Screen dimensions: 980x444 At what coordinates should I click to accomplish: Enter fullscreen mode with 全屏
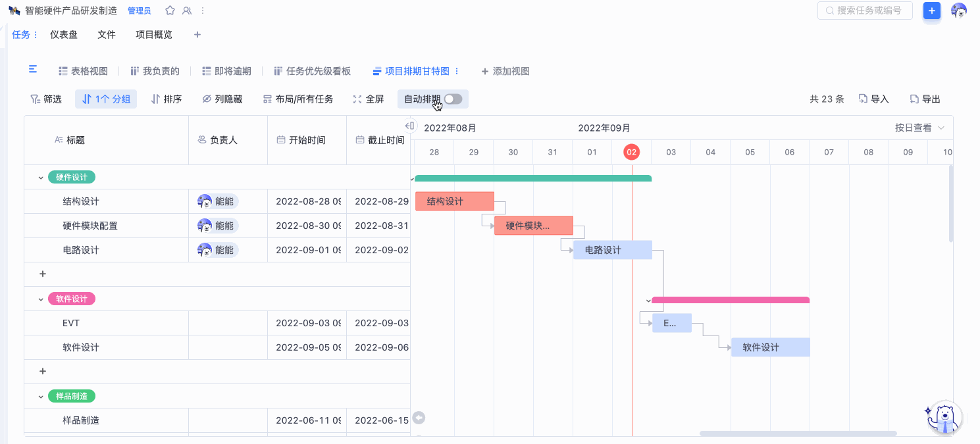(x=369, y=99)
